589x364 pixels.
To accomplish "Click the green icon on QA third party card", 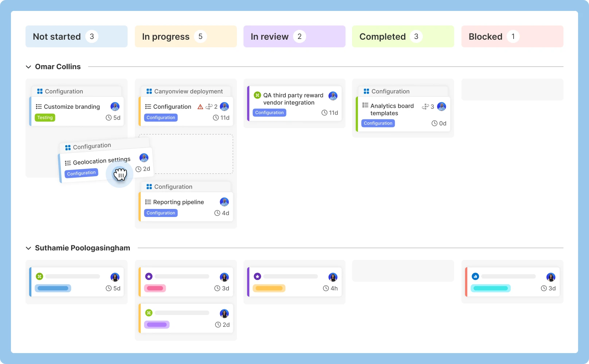I will pos(257,95).
